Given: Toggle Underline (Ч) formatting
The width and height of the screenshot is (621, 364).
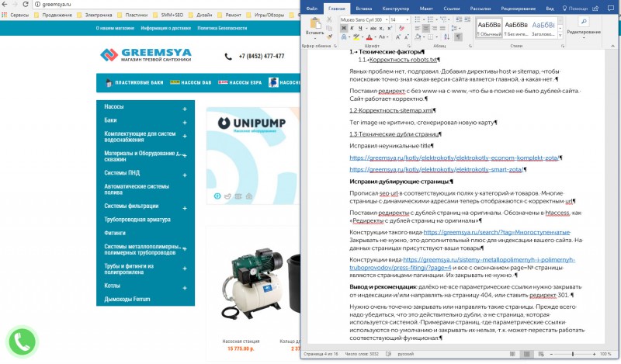Looking at the screenshot, I should pos(360,29).
